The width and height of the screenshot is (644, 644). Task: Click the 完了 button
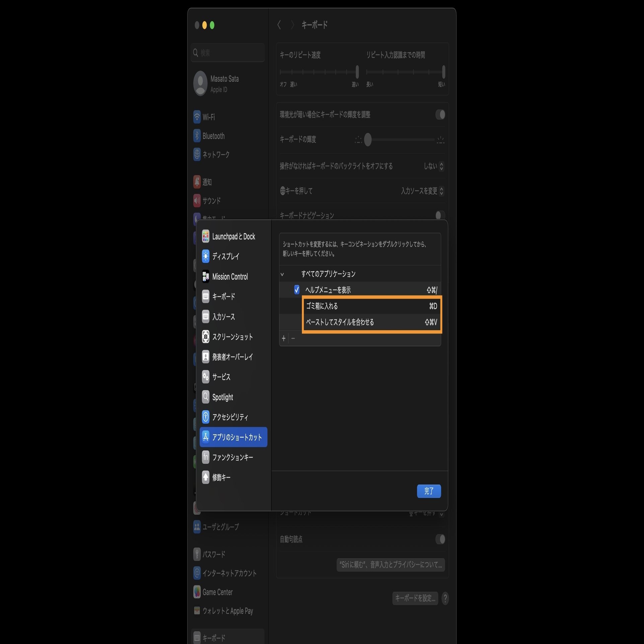(x=429, y=491)
